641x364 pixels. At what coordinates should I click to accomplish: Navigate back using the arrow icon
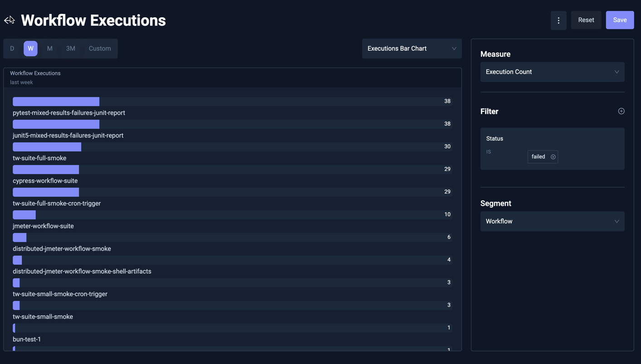pos(9,20)
